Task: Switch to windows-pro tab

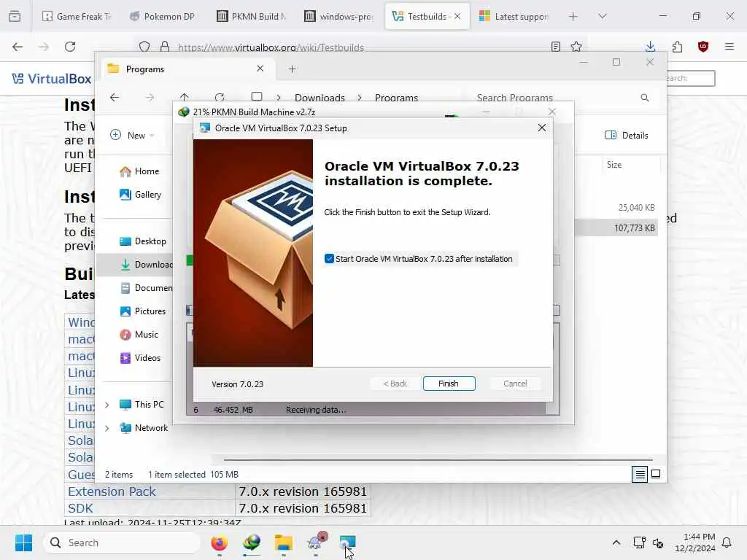Action: point(338,16)
